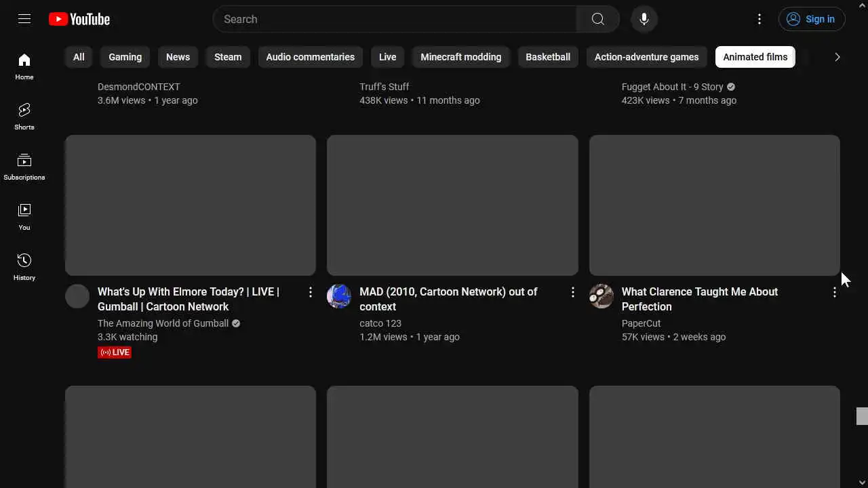
Task: Click '57K views • 2 weeks ago' text
Action: click(x=674, y=337)
